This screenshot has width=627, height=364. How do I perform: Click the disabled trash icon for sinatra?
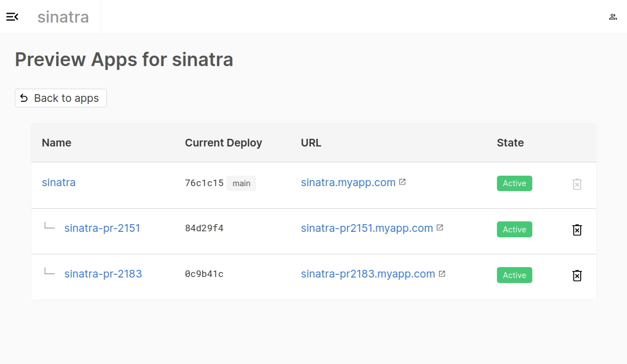(x=577, y=184)
